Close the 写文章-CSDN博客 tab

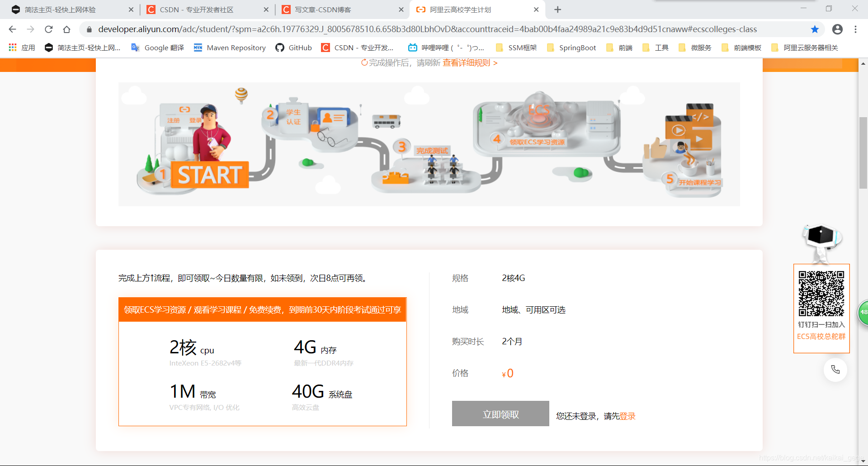tap(401, 10)
